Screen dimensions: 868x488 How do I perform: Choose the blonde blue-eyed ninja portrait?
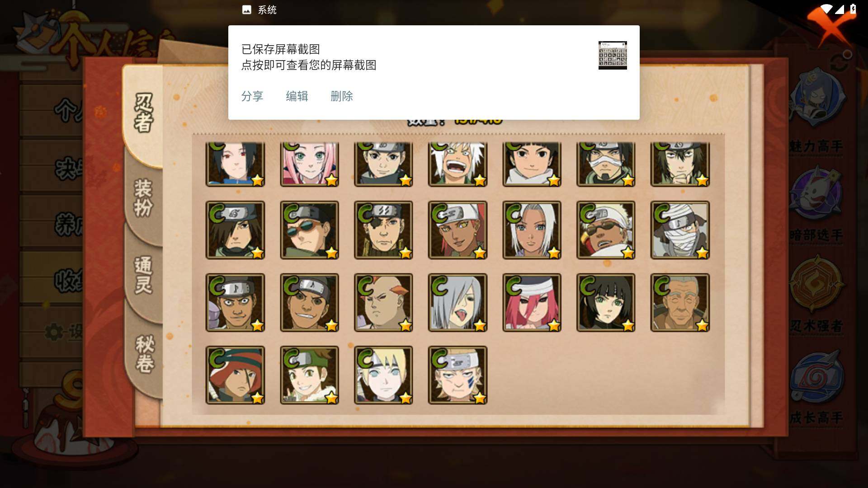point(383,375)
